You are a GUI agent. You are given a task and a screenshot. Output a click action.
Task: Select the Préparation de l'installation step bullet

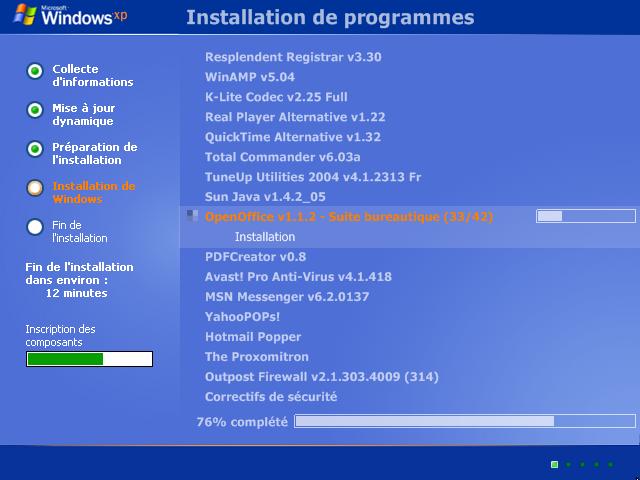pos(35,149)
